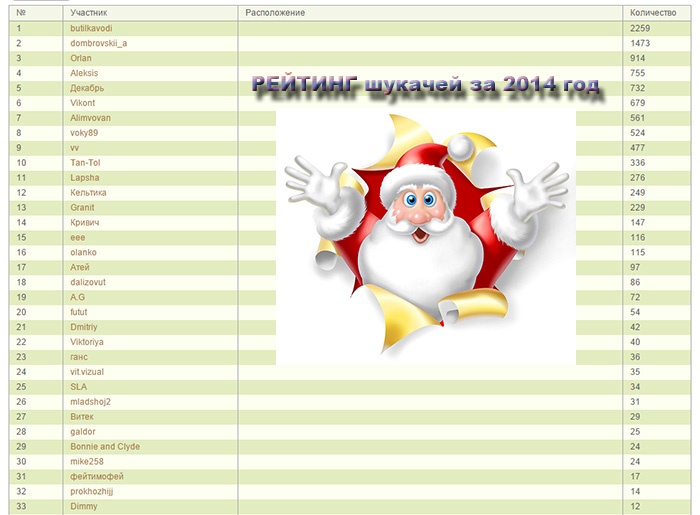Open the dalizovut profile link
700x515 pixels.
point(88,282)
